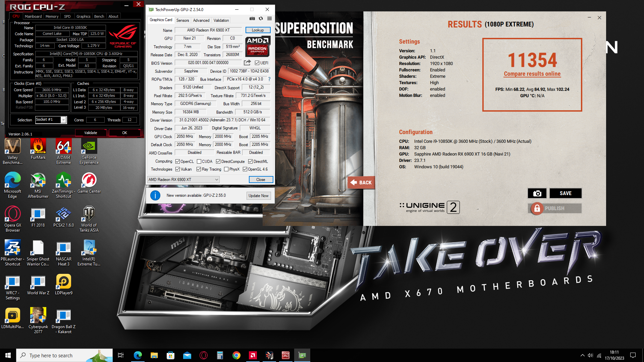Image resolution: width=644 pixels, height=362 pixels.
Task: Open World of Tanks ASIA icon
Action: click(89, 219)
